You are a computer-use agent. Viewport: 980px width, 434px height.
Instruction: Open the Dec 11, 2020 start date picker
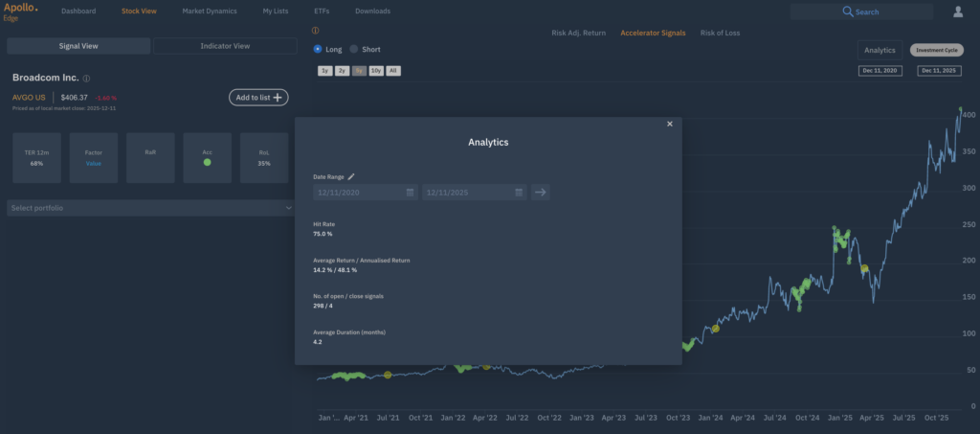click(881, 71)
